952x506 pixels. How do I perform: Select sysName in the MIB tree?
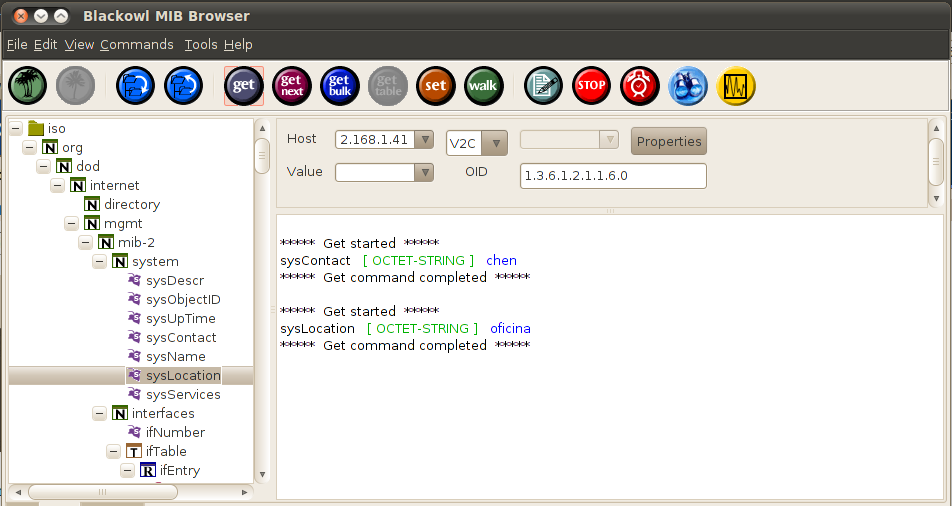[175, 356]
